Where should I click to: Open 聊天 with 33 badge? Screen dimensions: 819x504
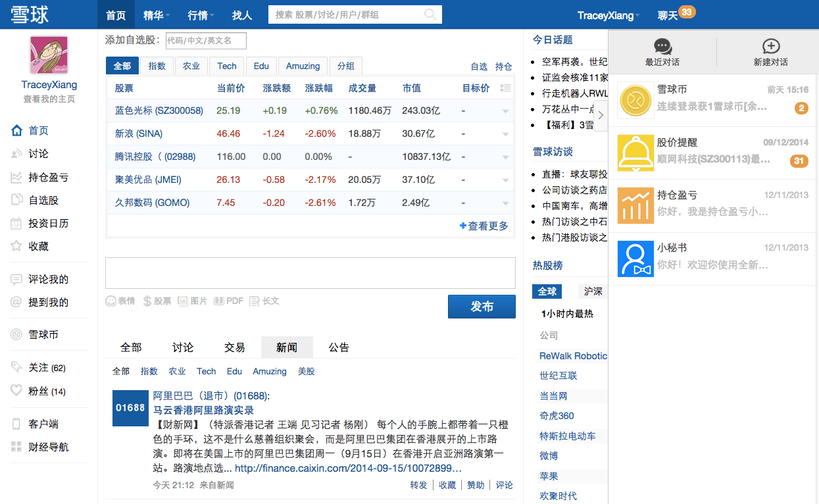[676, 14]
